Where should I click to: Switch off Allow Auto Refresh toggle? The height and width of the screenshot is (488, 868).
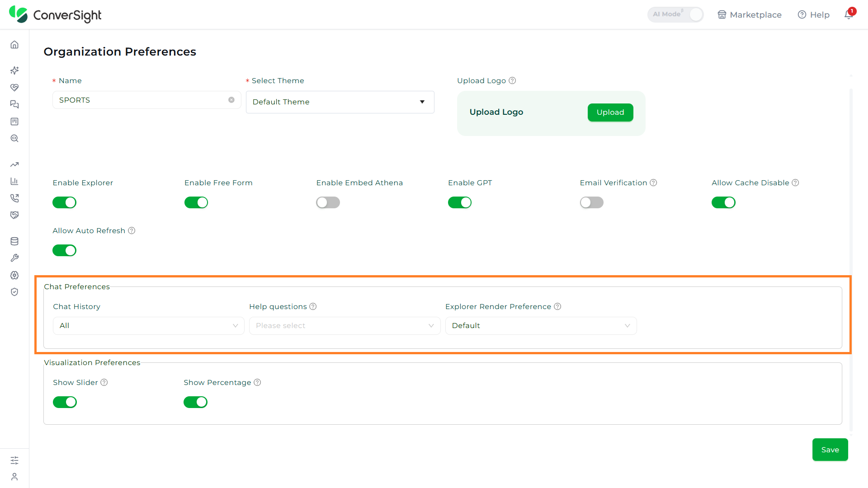64,250
